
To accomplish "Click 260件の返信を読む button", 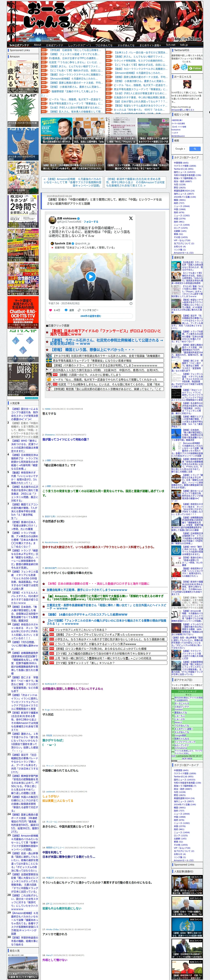I will click(91, 316).
